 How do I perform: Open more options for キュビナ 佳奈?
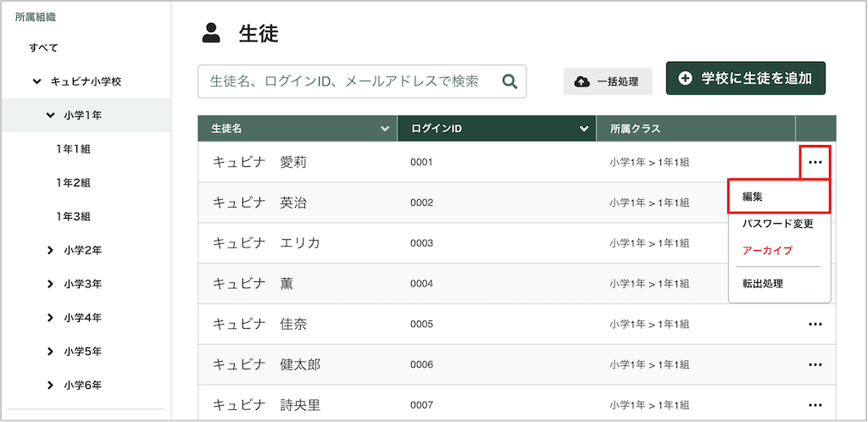pyautogui.click(x=815, y=324)
